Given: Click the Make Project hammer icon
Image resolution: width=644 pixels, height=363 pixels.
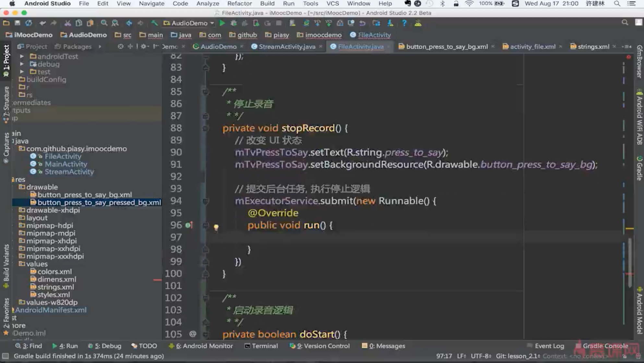Looking at the screenshot, I should (x=154, y=23).
